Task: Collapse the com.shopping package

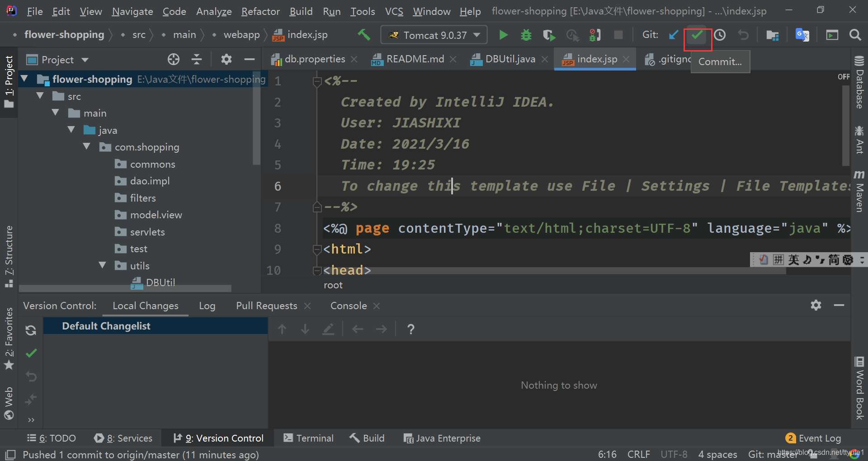Action: click(87, 146)
